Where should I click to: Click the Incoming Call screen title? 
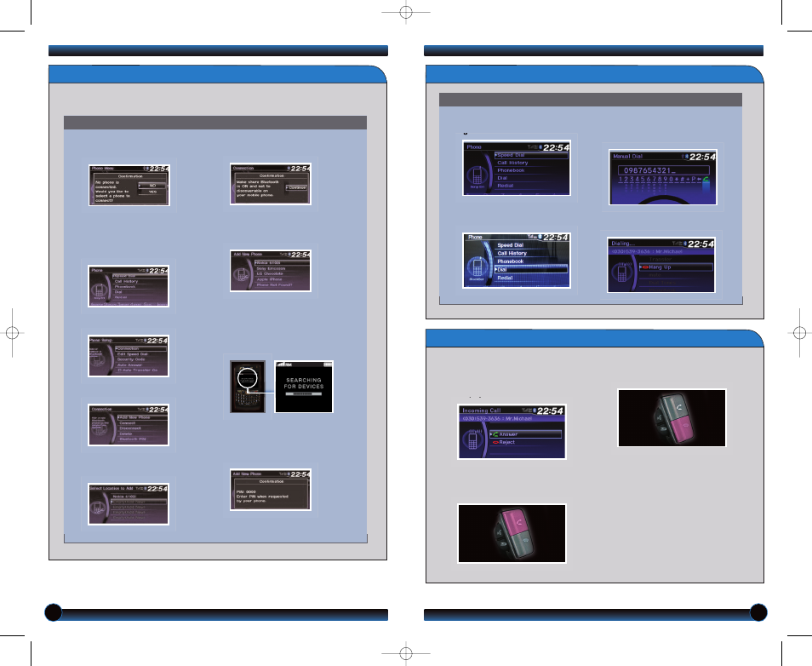(482, 411)
